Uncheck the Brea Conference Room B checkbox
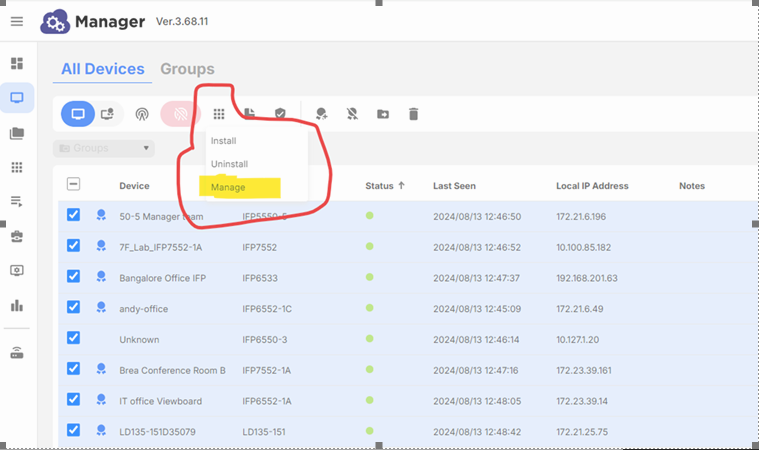The width and height of the screenshot is (759, 450). (x=74, y=369)
